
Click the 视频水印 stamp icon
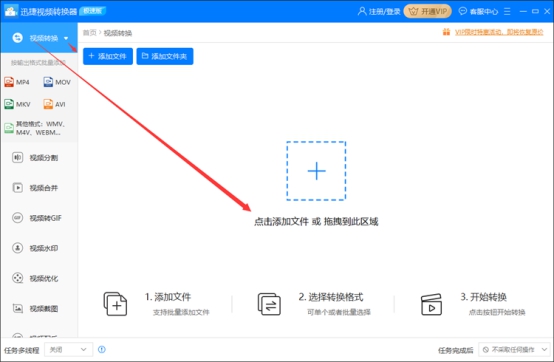17,248
